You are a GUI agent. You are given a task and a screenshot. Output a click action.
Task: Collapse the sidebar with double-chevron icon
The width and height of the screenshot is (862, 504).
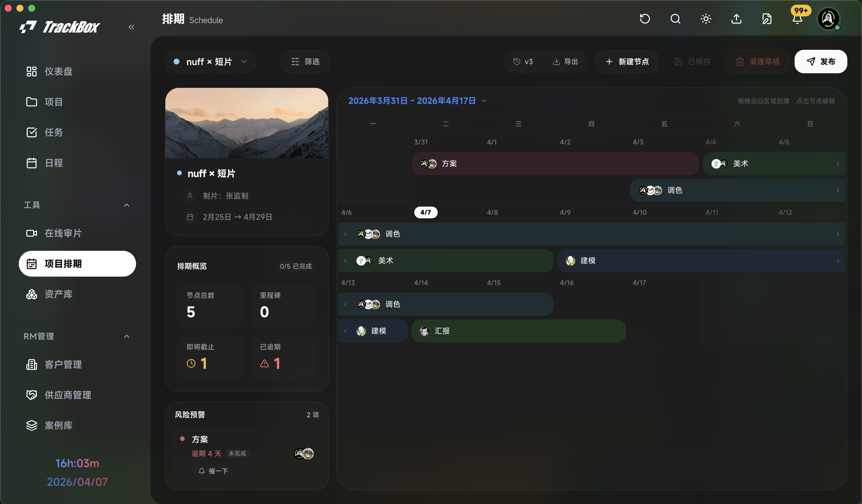point(131,27)
